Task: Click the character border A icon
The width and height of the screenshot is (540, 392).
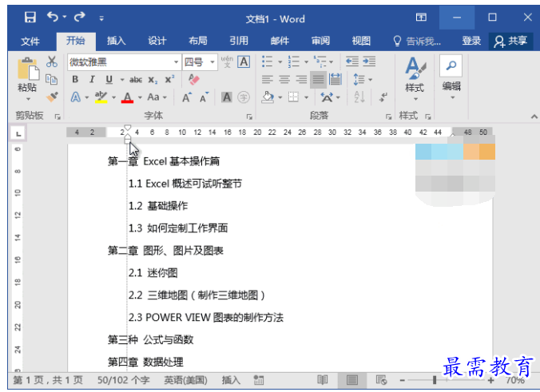Action: tap(244, 62)
